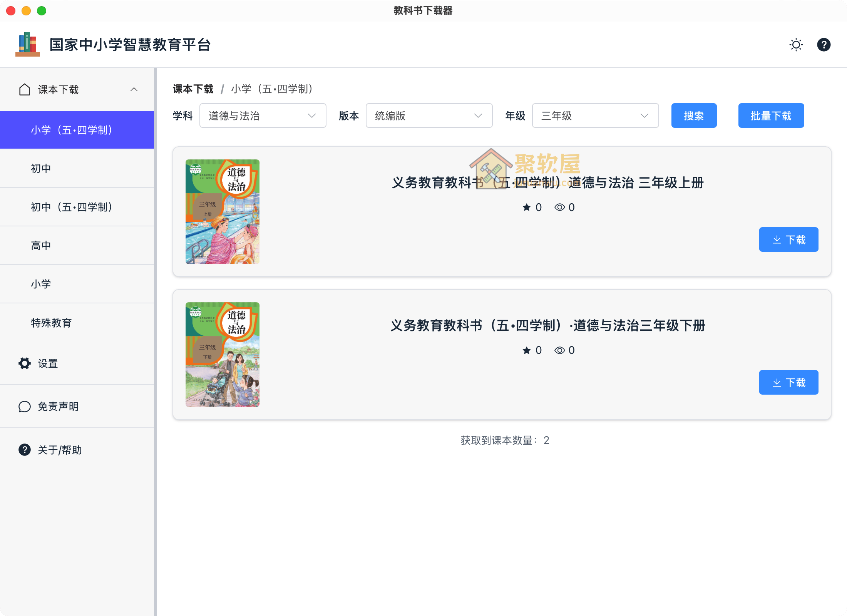
Task: Open help via the top-right question mark icon
Action: pos(824,45)
